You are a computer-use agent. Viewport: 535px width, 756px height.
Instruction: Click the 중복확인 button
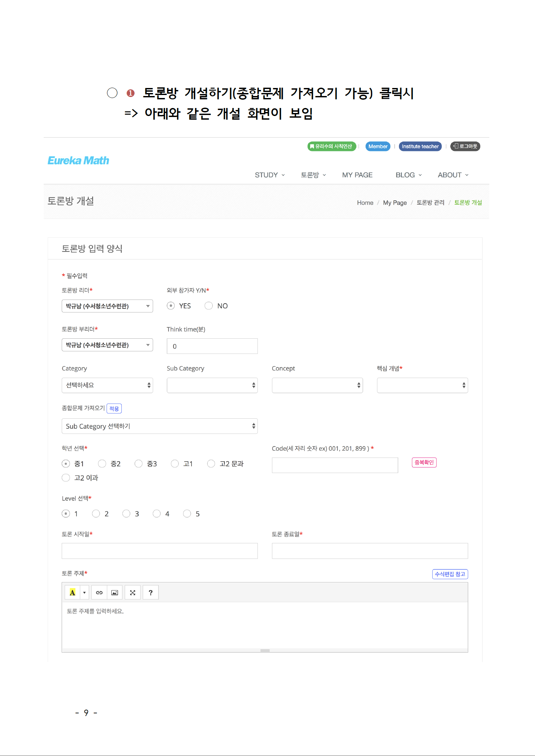tap(424, 462)
